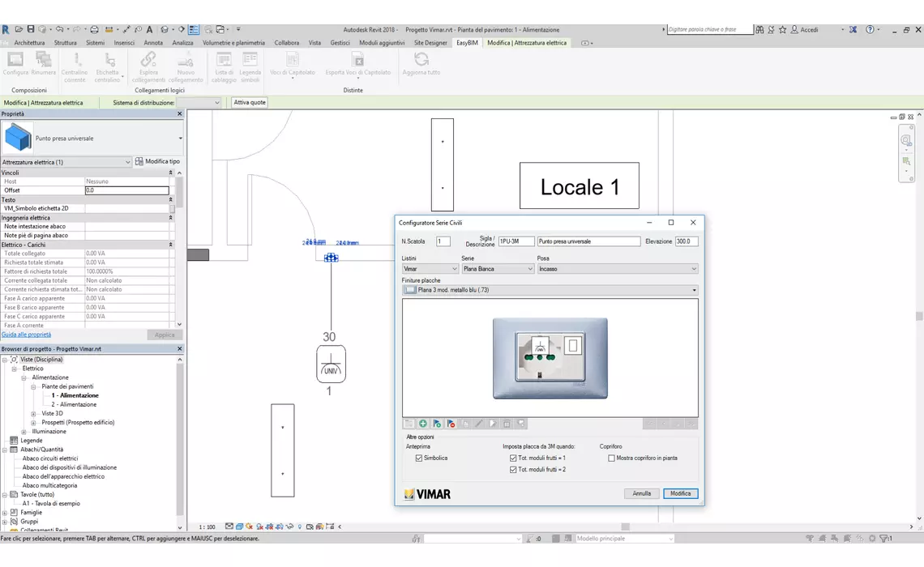Open the Posa dropdown showing Incasso
Image resolution: width=924 pixels, height=567 pixels.
618,269
